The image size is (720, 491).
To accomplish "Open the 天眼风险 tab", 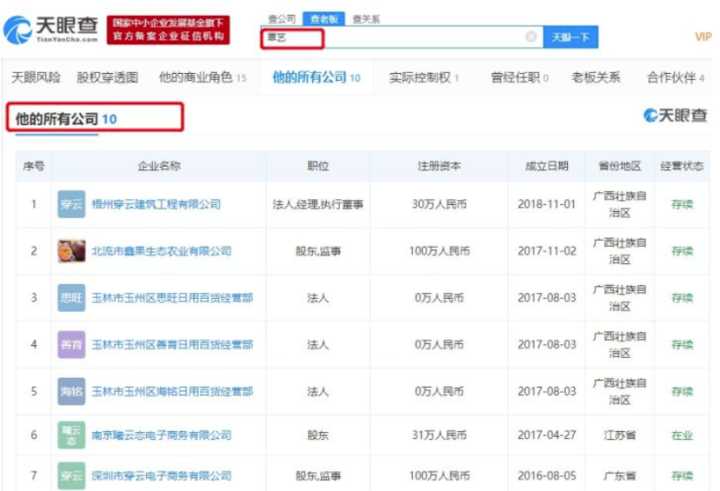I will click(35, 77).
